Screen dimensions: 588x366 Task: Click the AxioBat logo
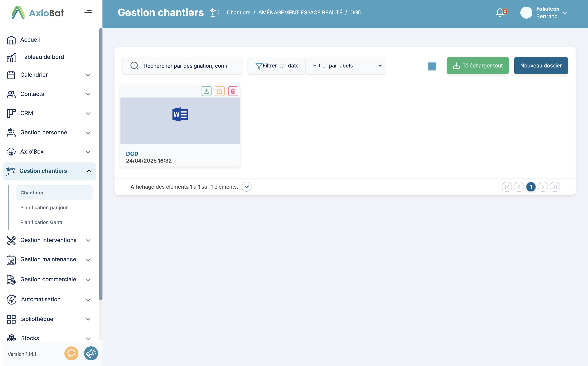tap(37, 13)
